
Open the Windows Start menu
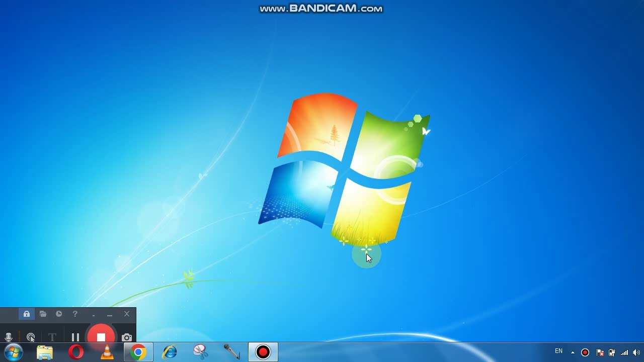pos(14,352)
